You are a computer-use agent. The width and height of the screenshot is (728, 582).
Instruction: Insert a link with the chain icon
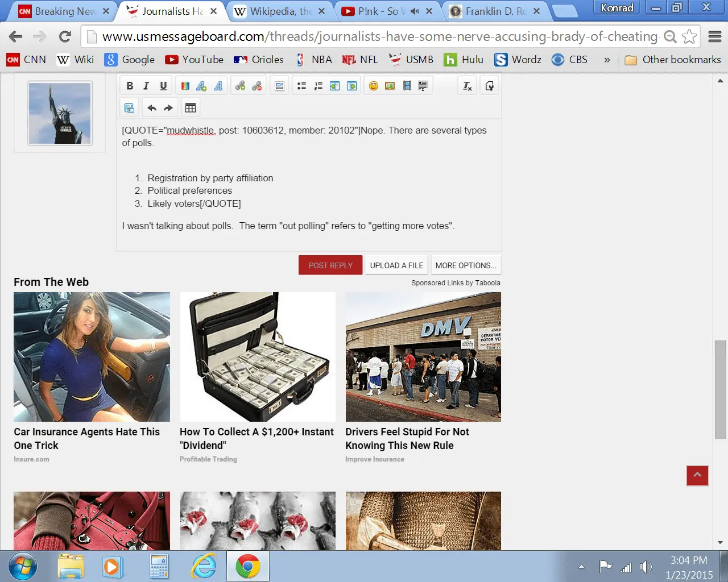(x=240, y=86)
